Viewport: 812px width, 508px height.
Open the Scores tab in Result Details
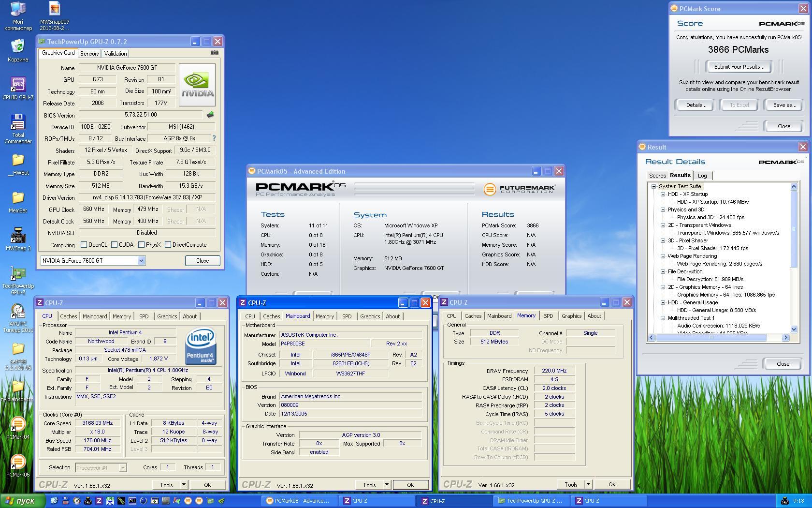pyautogui.click(x=657, y=176)
